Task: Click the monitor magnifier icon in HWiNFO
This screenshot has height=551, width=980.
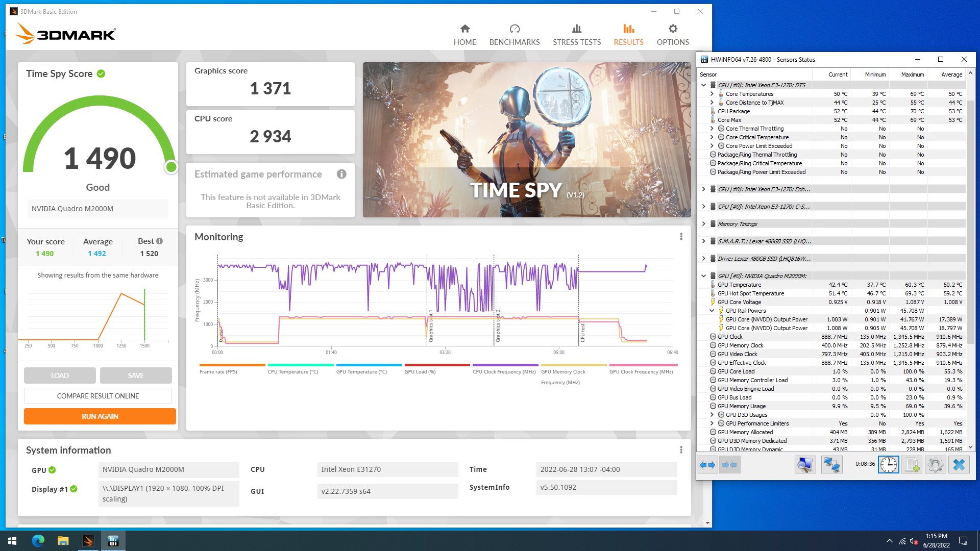Action: 805,465
